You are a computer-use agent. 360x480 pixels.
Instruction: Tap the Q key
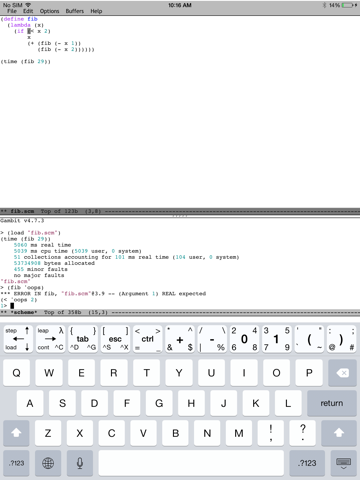click(x=16, y=373)
